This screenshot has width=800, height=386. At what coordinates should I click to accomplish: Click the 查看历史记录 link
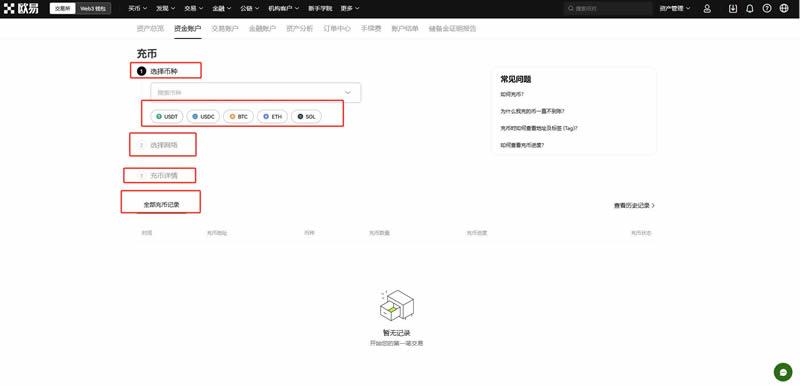634,205
